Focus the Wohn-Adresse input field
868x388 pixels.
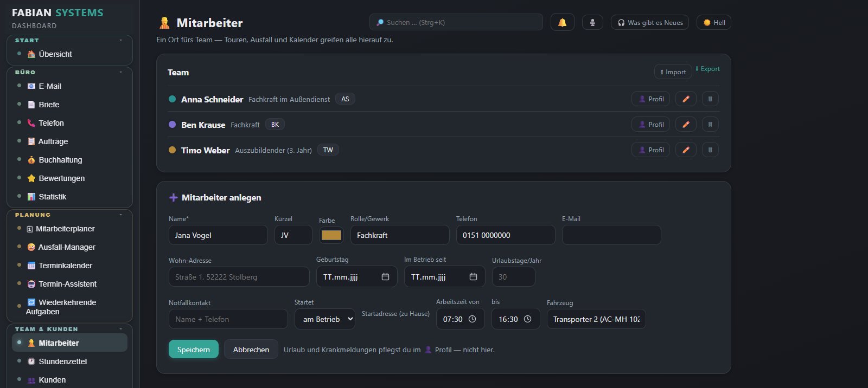tap(239, 277)
